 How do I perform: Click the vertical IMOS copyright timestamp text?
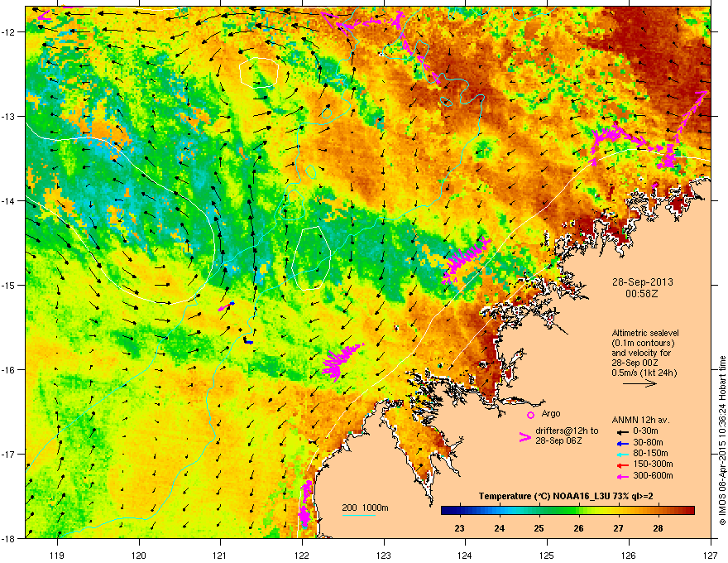click(722, 440)
